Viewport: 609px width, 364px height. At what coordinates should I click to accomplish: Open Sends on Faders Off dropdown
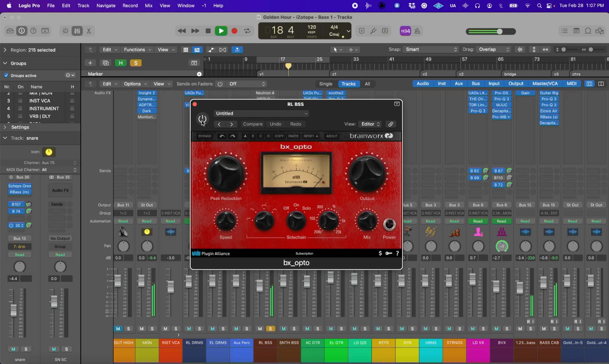point(247,84)
